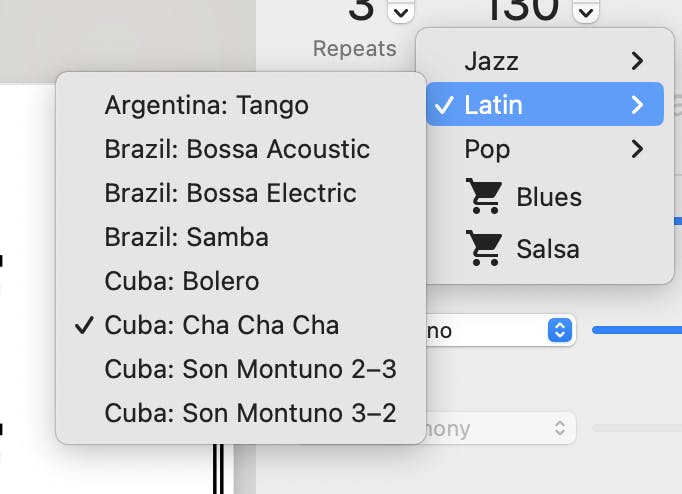Image resolution: width=682 pixels, height=494 pixels.
Task: Click the shopping cart icon beside Salsa
Action: tap(484, 248)
